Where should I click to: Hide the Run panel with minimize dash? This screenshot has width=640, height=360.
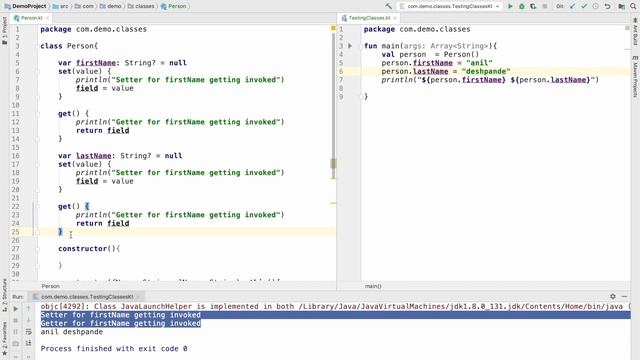624,296
